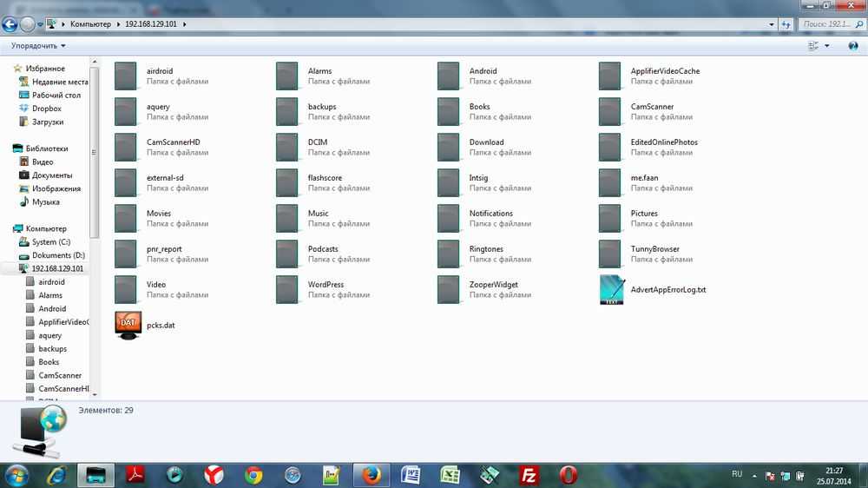Click the navigation pane vertical scrollbar

tap(94, 152)
